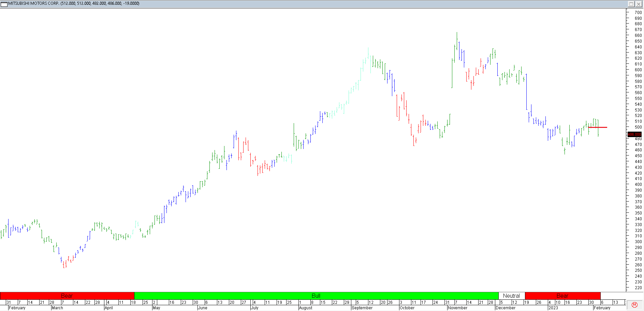The image size is (644, 311).
Task: Click the October month label
Action: pos(407,308)
